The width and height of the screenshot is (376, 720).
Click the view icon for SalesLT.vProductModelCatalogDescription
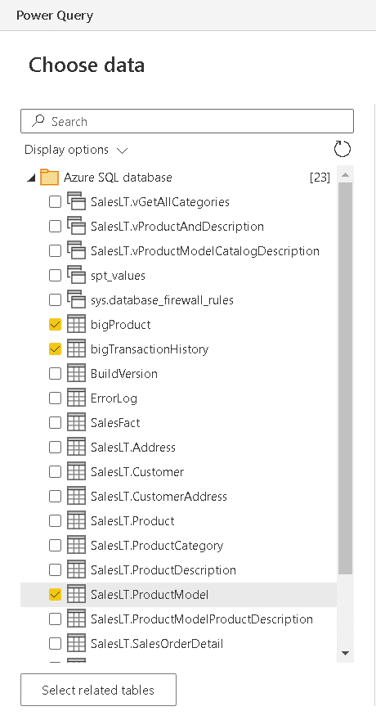tap(76, 251)
